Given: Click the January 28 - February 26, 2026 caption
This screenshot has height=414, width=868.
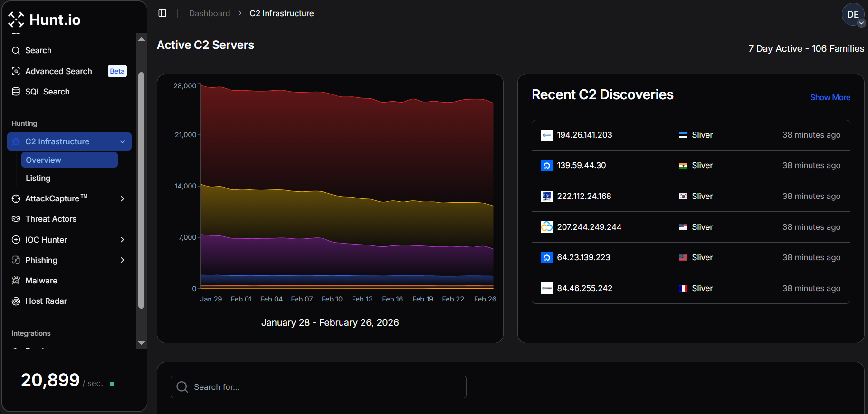Looking at the screenshot, I should coord(330,323).
